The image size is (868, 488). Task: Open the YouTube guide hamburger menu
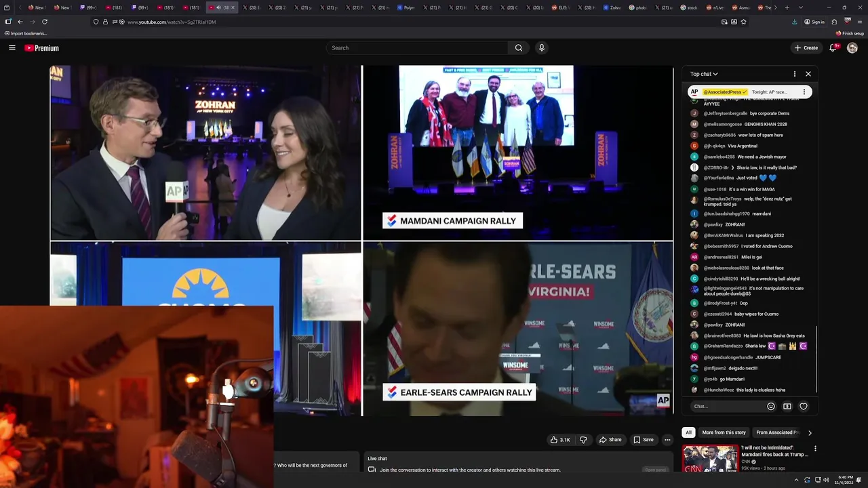12,48
